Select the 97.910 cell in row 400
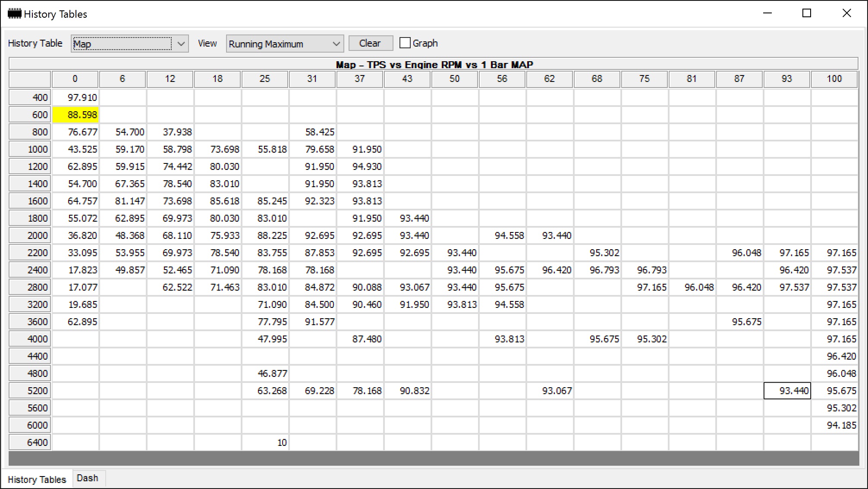The height and width of the screenshot is (489, 868). (75, 97)
